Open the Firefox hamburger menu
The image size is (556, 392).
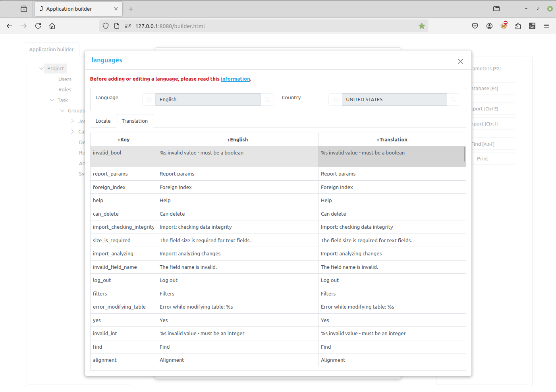click(x=546, y=26)
